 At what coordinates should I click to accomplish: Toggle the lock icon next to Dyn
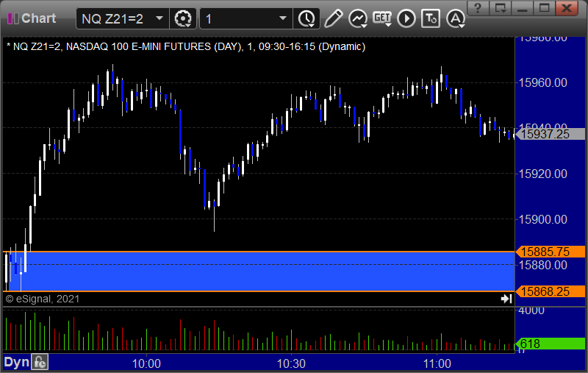pos(40,362)
